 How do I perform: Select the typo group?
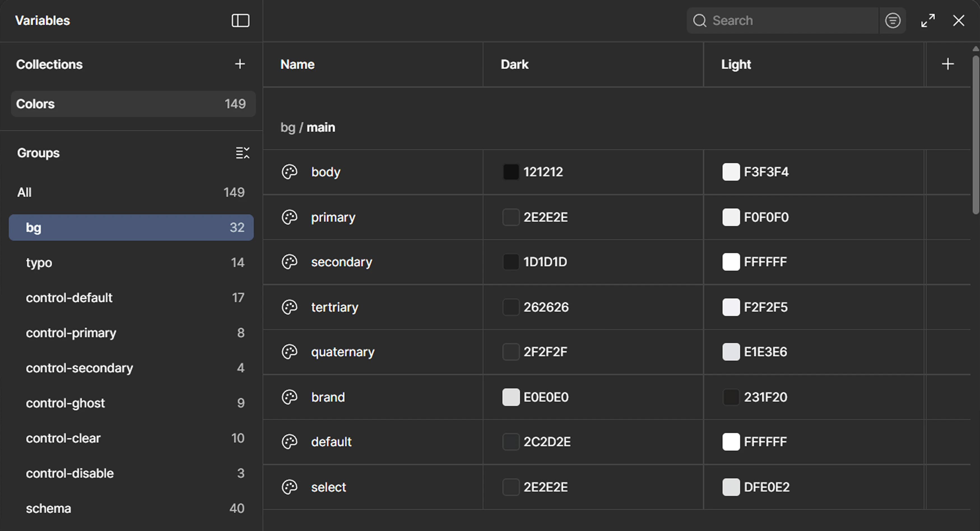pyautogui.click(x=131, y=262)
